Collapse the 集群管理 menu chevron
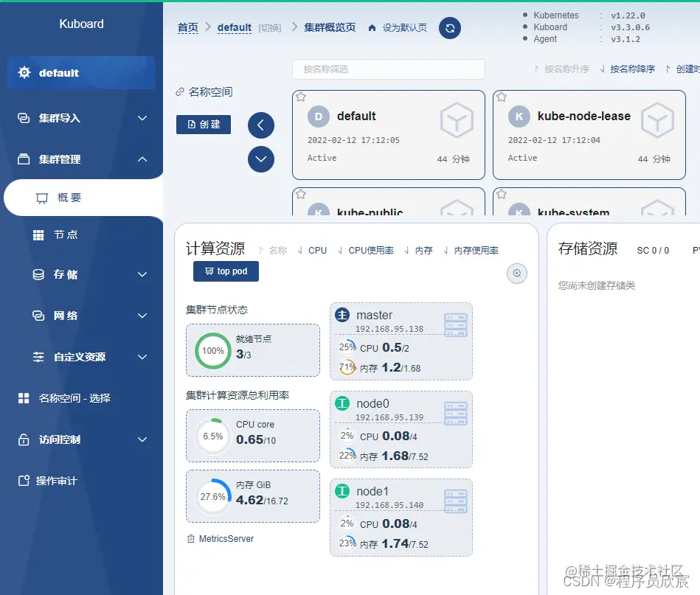Image resolution: width=700 pixels, height=595 pixels. [x=142, y=159]
